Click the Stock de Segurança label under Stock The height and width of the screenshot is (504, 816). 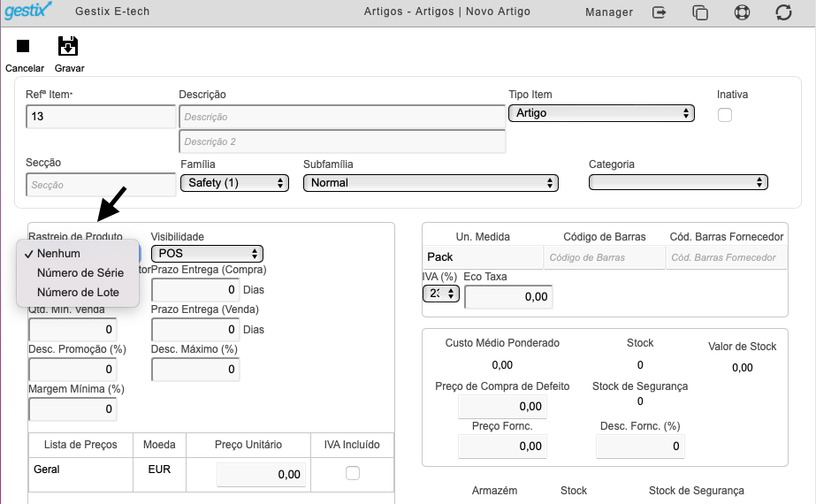pyautogui.click(x=640, y=386)
